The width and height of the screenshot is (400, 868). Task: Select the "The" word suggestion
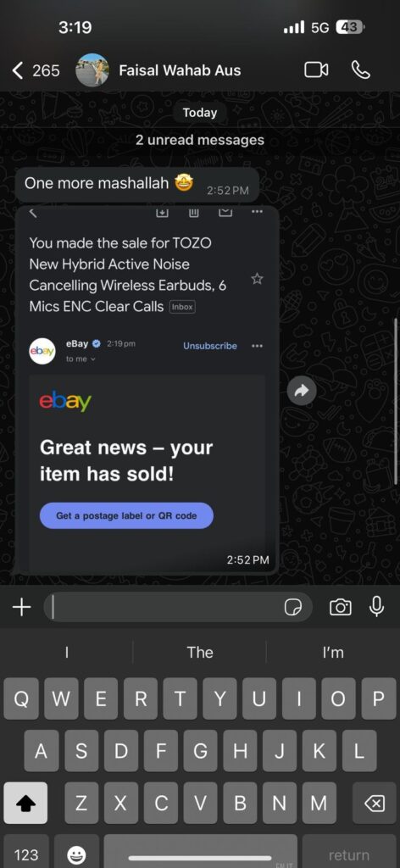click(x=200, y=652)
